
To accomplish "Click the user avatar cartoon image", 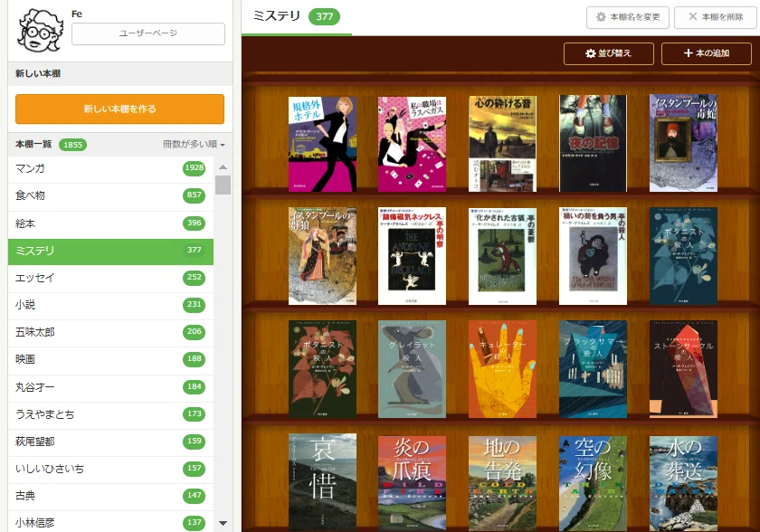I will coord(40,31).
